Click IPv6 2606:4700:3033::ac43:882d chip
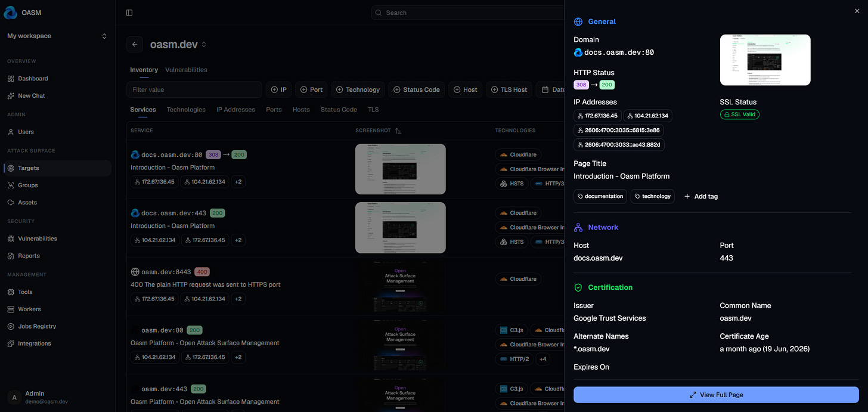The image size is (868, 412). [619, 144]
